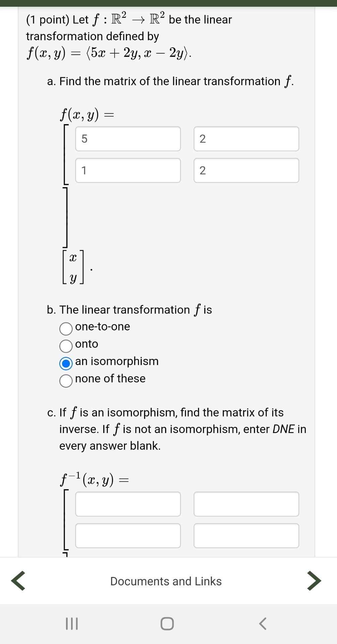Click the matrix entry containing 1

pos(128,171)
